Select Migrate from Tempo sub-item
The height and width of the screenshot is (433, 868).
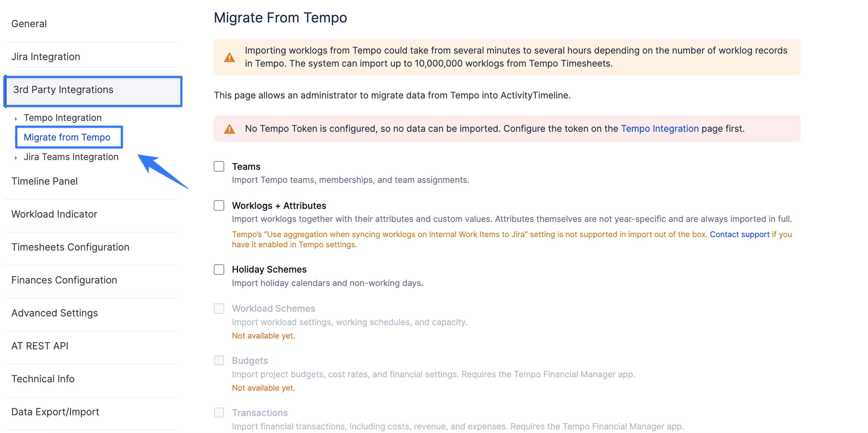pyautogui.click(x=67, y=138)
